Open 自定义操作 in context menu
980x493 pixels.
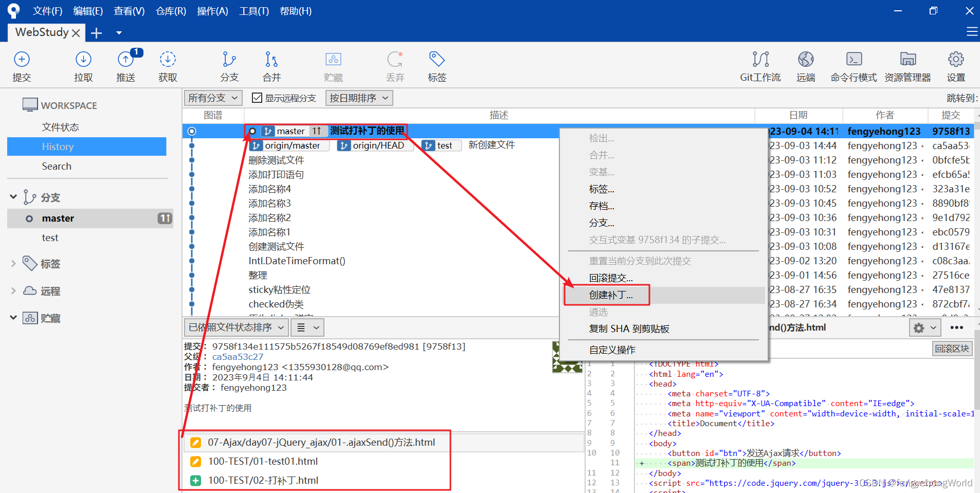[664, 350]
